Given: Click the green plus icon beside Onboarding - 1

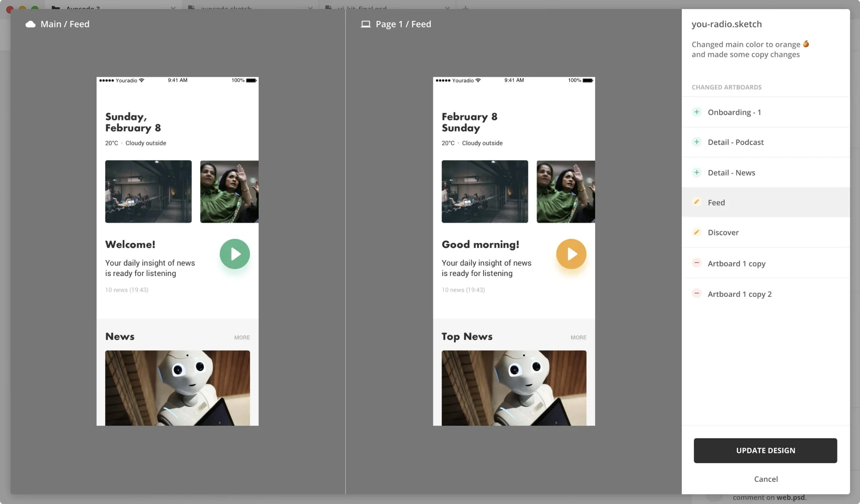Looking at the screenshot, I should (x=697, y=112).
